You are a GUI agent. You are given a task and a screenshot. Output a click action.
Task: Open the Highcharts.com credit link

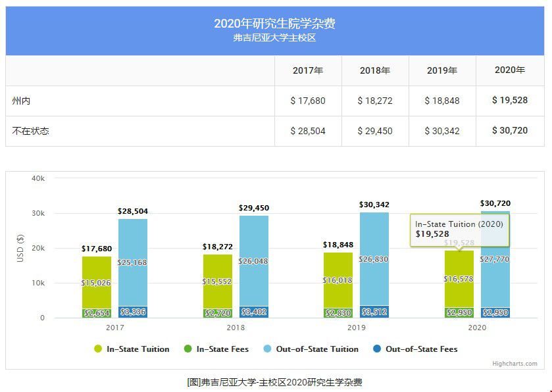point(514,364)
